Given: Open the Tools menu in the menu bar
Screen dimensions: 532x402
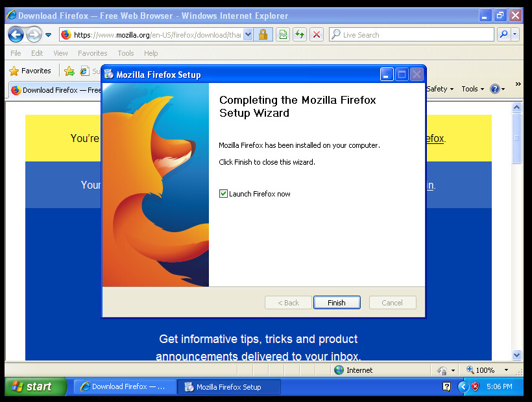Looking at the screenshot, I should [125, 53].
